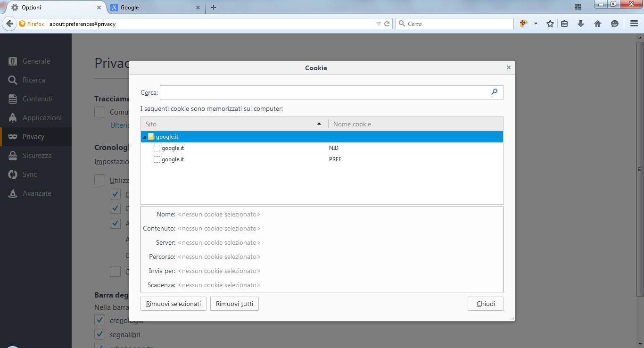Image resolution: width=644 pixels, height=348 pixels.
Task: Click the Home page icon
Action: pos(598,23)
